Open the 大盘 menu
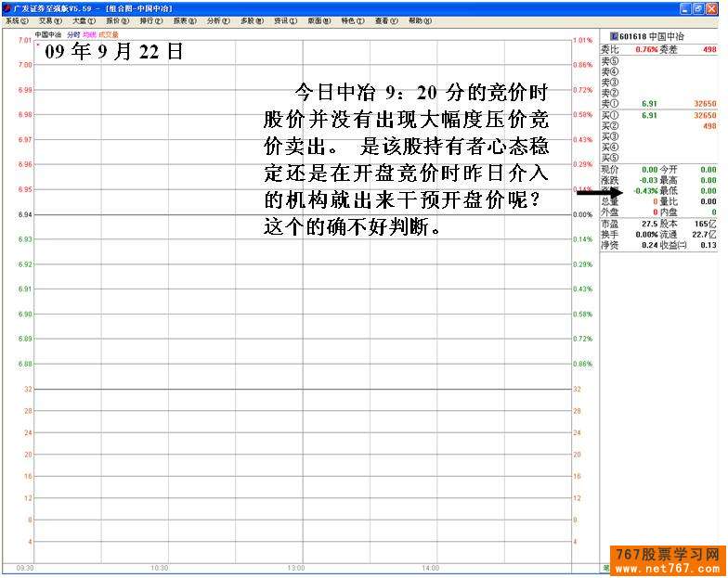Screen dimensions: 728x578 pyautogui.click(x=84, y=20)
